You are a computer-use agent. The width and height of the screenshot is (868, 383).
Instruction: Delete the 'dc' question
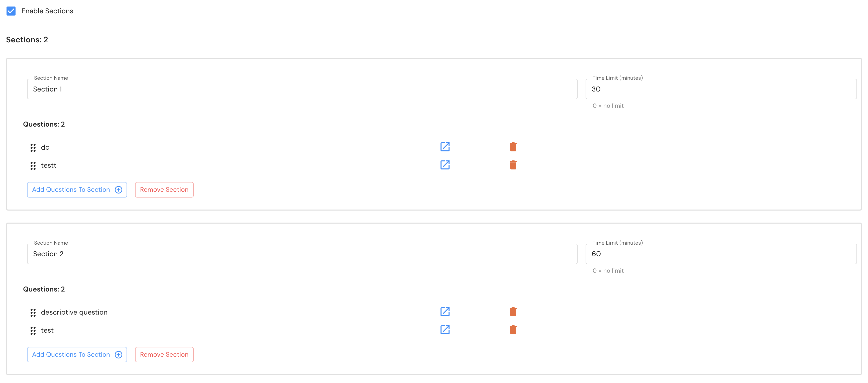tap(513, 147)
